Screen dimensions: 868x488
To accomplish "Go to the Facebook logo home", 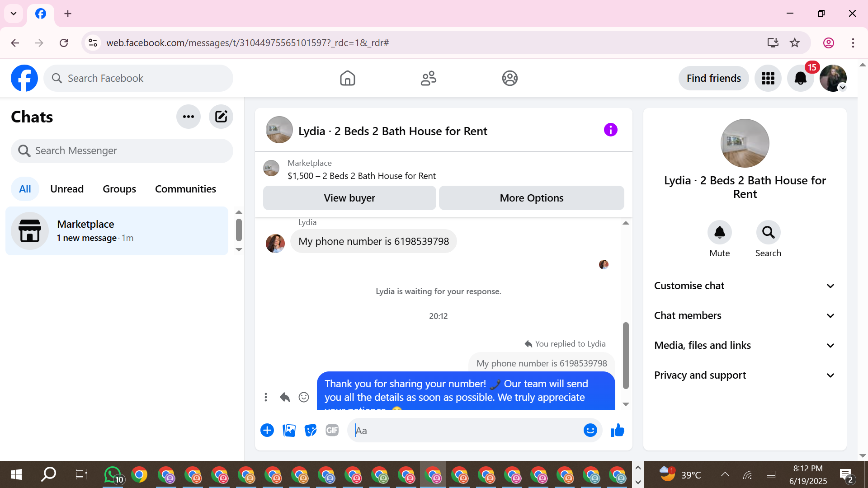I will (x=24, y=78).
